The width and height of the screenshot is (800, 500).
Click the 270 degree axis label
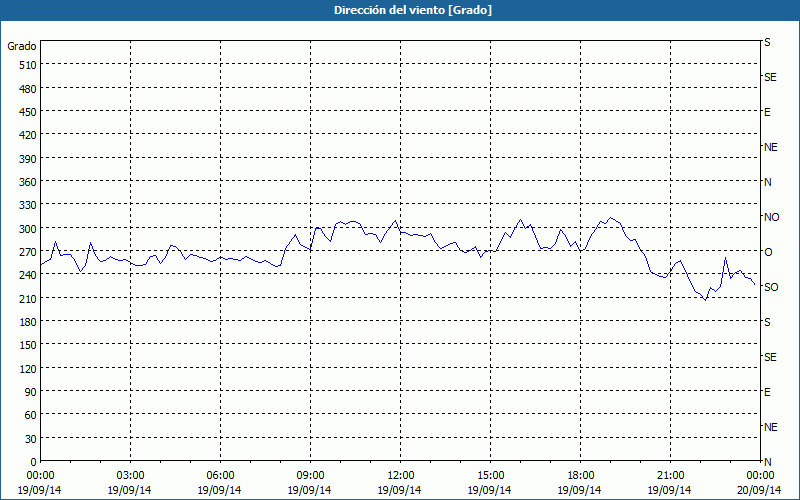click(28, 252)
